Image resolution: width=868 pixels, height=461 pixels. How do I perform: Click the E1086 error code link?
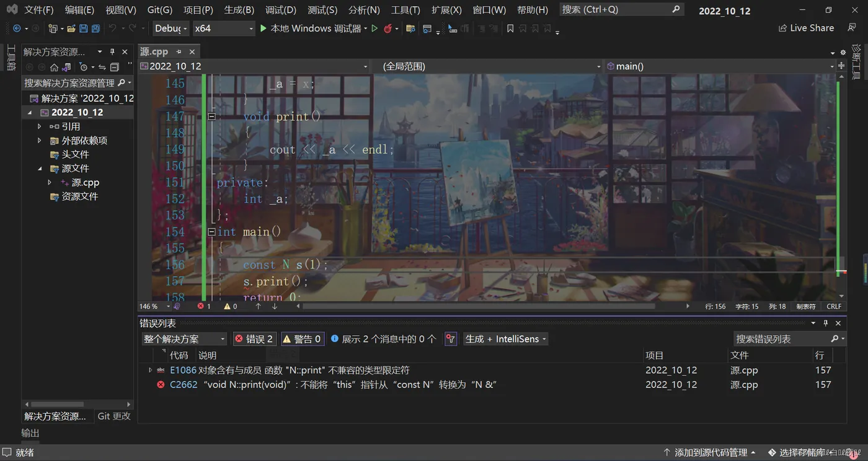(183, 371)
